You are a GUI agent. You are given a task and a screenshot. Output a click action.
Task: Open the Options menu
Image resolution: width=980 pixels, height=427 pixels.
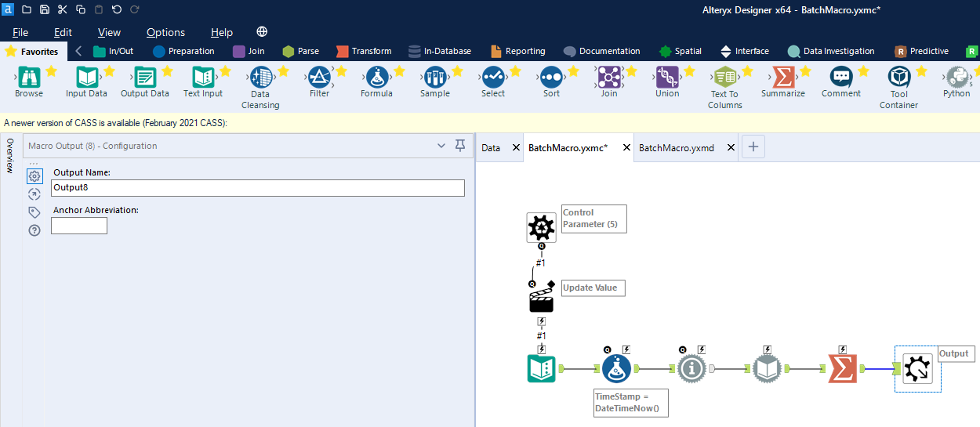pyautogui.click(x=165, y=32)
